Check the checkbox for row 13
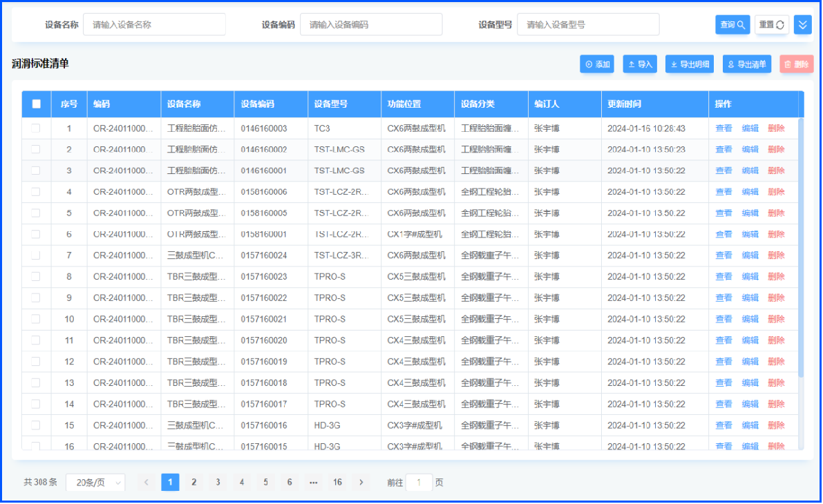 pyautogui.click(x=36, y=383)
